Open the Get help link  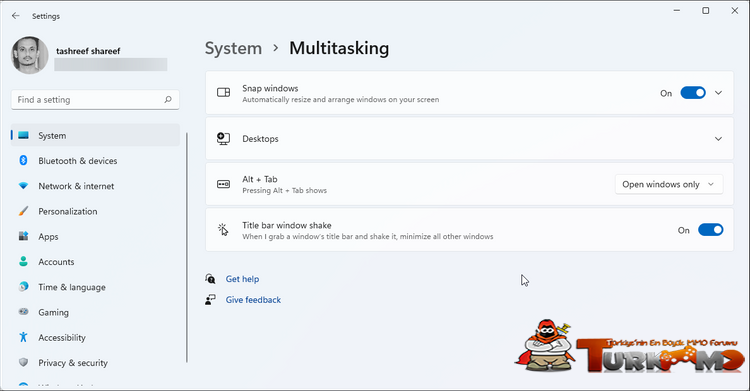242,279
